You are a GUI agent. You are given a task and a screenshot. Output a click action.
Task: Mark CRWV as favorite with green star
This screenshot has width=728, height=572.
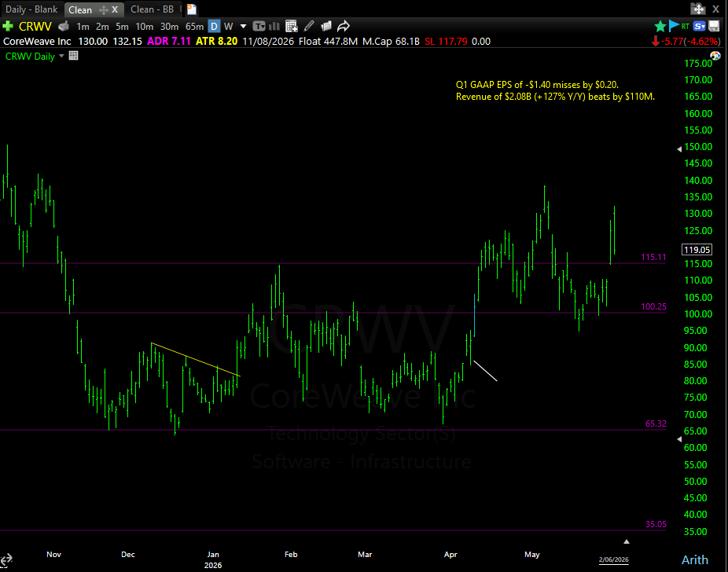[x=660, y=26]
